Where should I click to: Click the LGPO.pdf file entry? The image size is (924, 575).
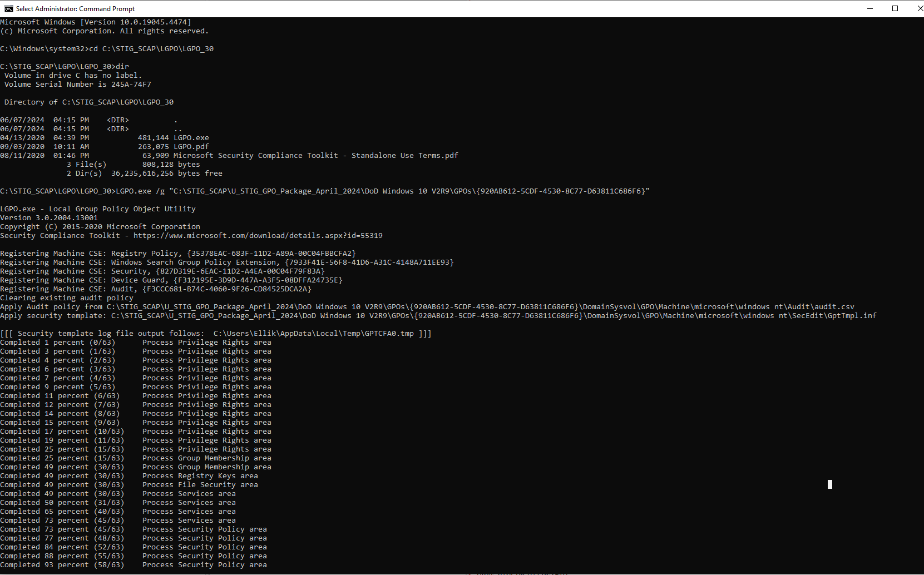[x=191, y=146]
